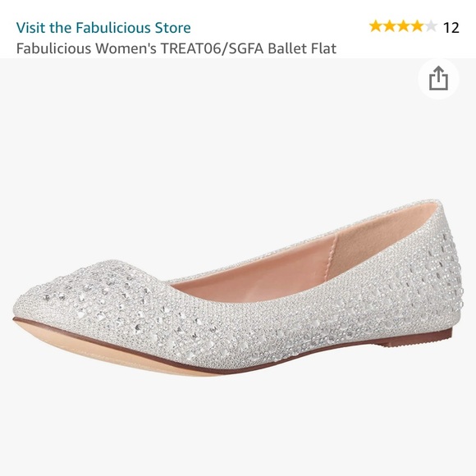Open the Visit the Fabulicious Store link
Screen dimensions: 476x476
click(x=103, y=28)
